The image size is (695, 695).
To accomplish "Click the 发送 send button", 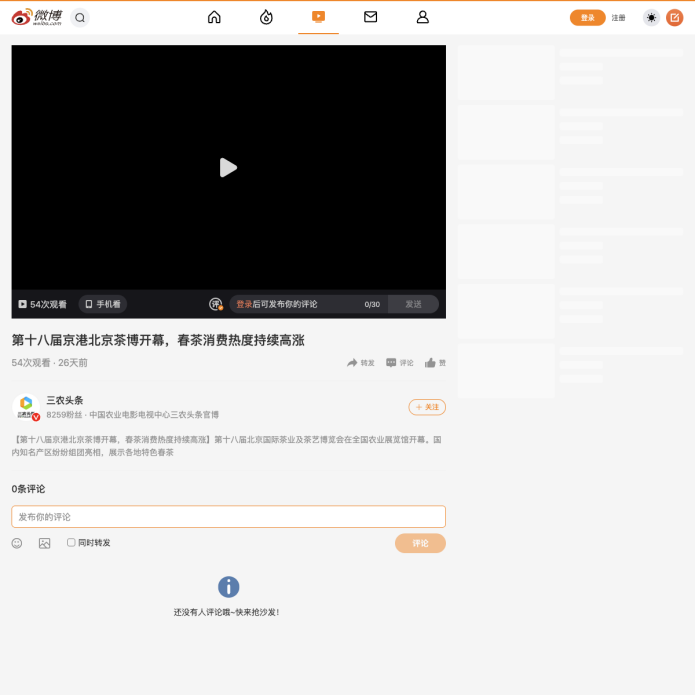I will 413,304.
